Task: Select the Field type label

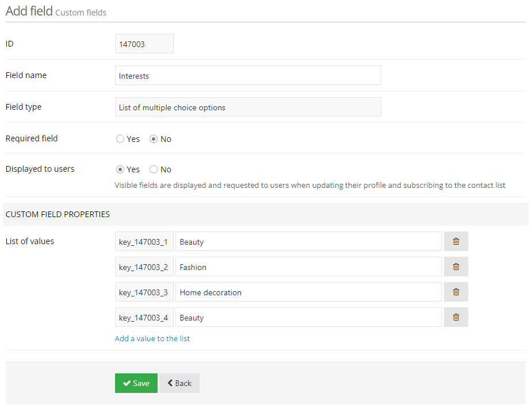Action: (24, 107)
